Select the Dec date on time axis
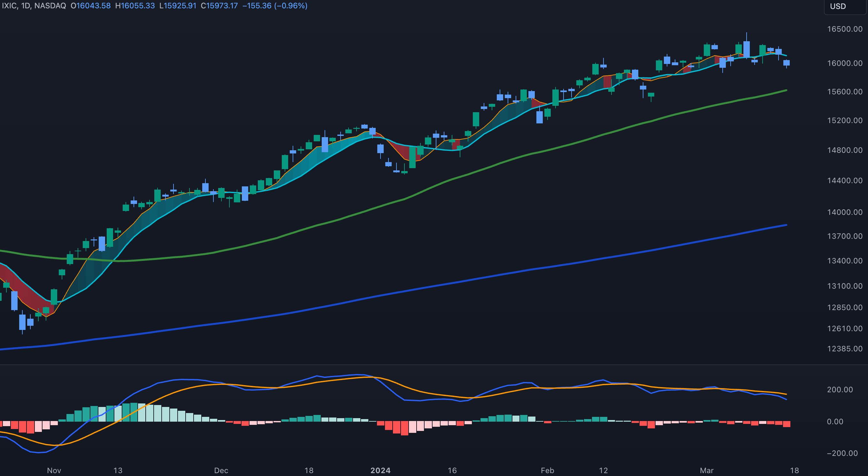Viewport: 868px width, 476px height. coord(221,470)
